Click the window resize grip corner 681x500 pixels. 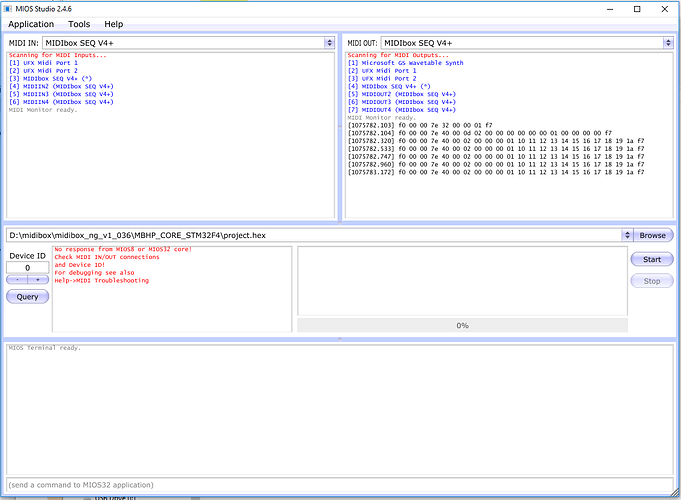point(675,493)
